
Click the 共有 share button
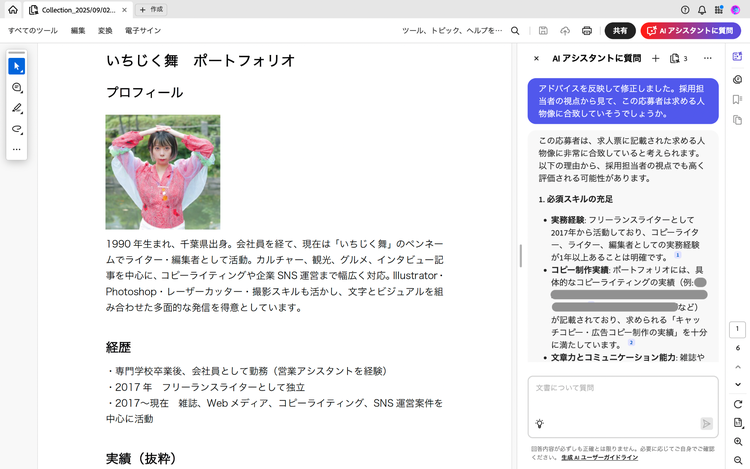tap(621, 31)
